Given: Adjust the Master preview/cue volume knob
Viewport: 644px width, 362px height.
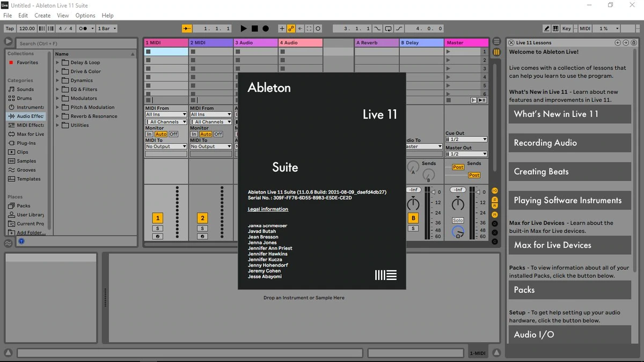Looking at the screenshot, I should (458, 232).
